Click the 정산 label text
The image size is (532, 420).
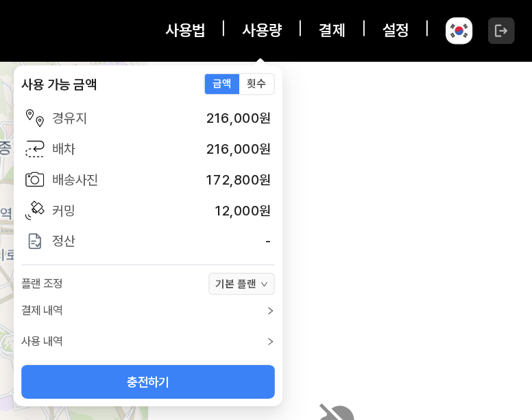pyautogui.click(x=64, y=241)
